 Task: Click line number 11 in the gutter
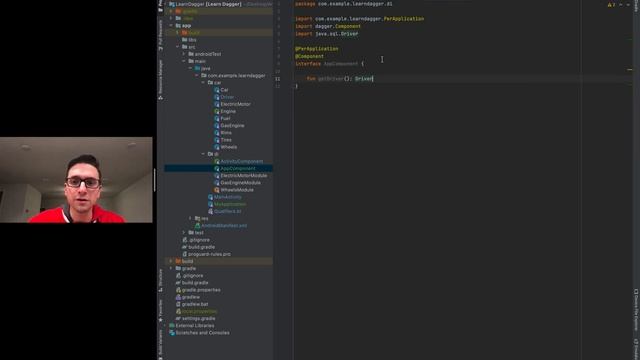[278, 79]
